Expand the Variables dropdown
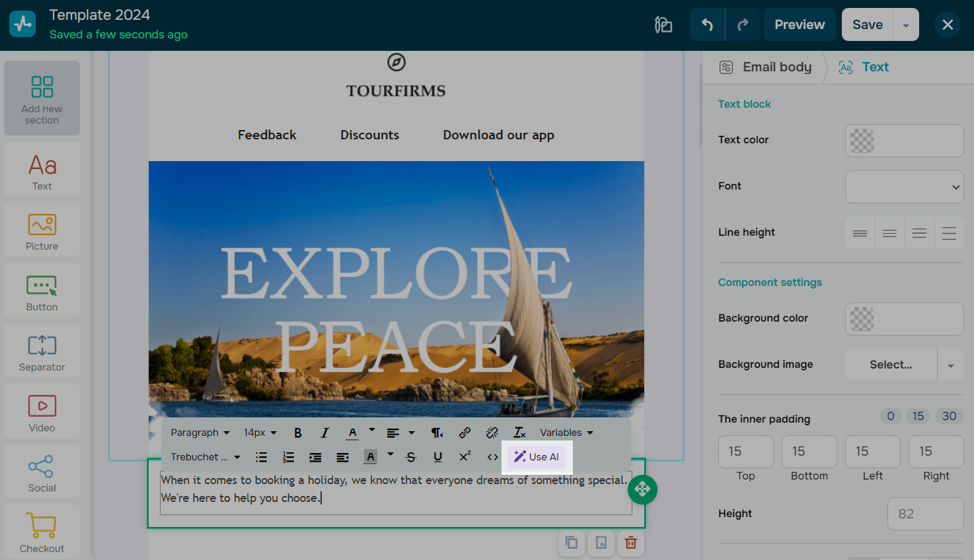The height and width of the screenshot is (560, 974). [x=566, y=433]
